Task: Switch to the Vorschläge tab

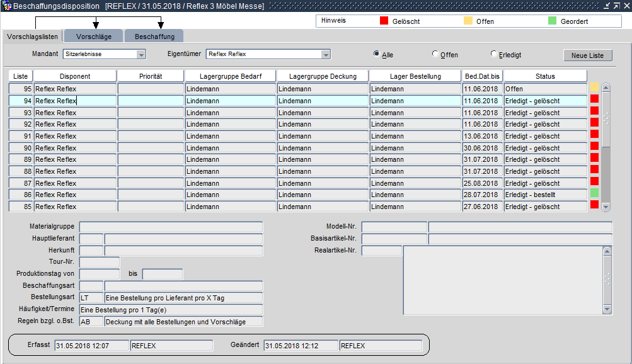Action: coord(94,37)
